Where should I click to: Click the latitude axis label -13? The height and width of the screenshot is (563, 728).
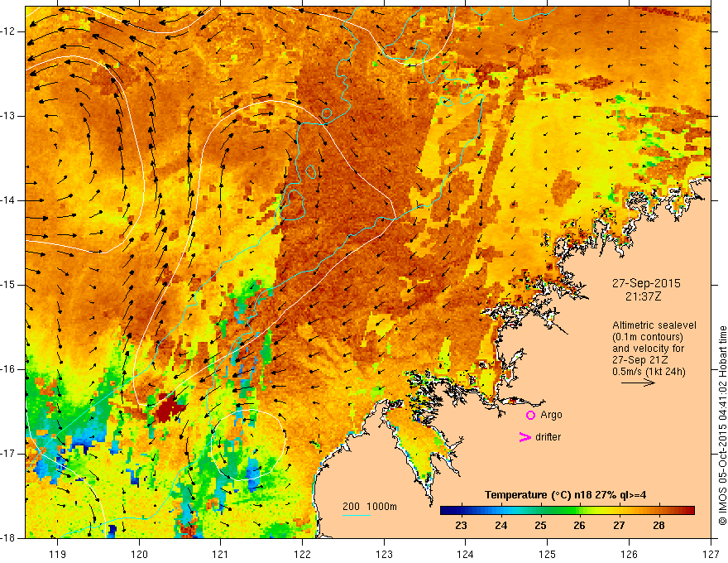[9, 116]
